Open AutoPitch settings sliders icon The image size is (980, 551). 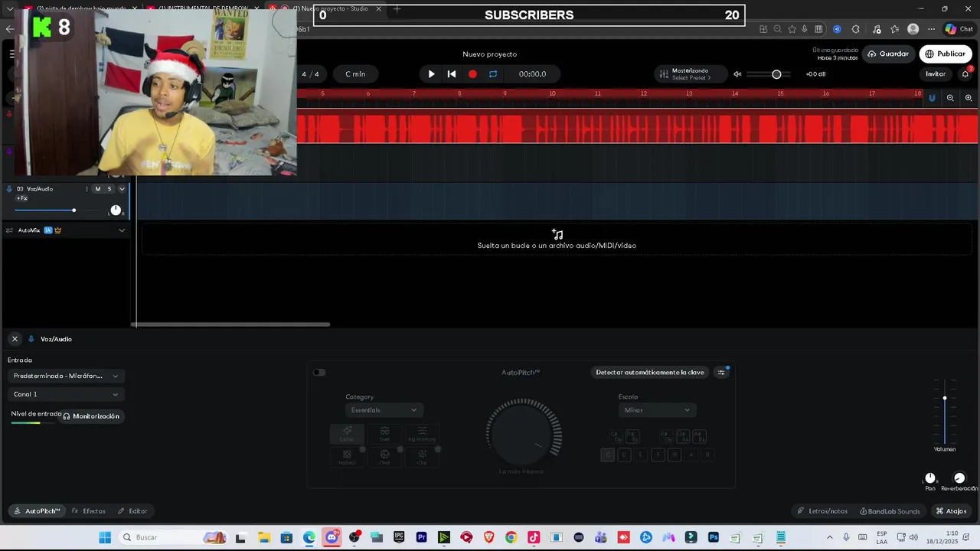[721, 373]
